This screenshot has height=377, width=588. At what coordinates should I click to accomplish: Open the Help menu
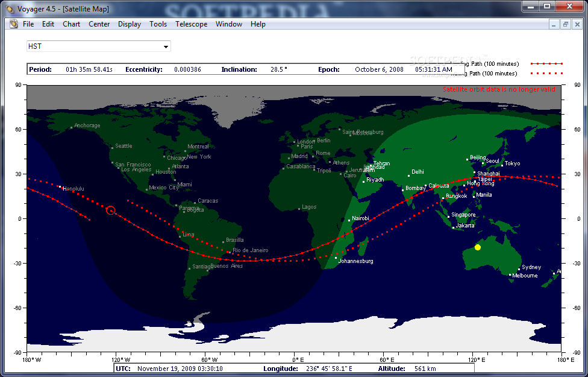click(258, 24)
